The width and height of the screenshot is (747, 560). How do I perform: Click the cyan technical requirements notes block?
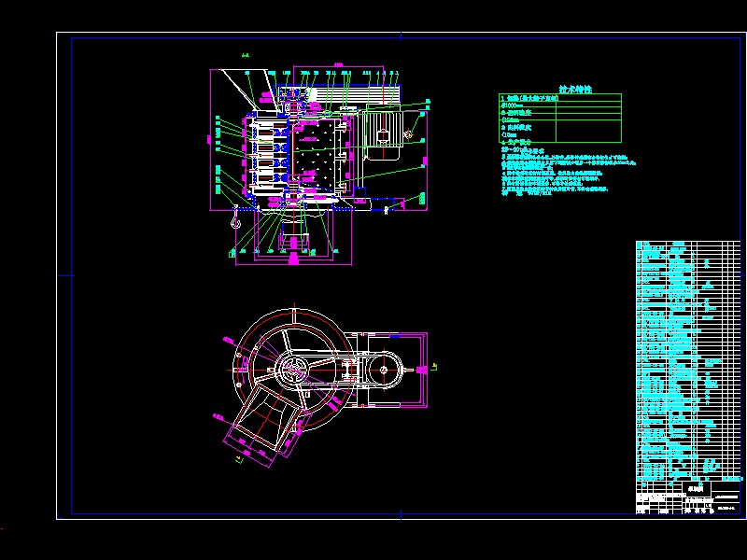(569, 170)
